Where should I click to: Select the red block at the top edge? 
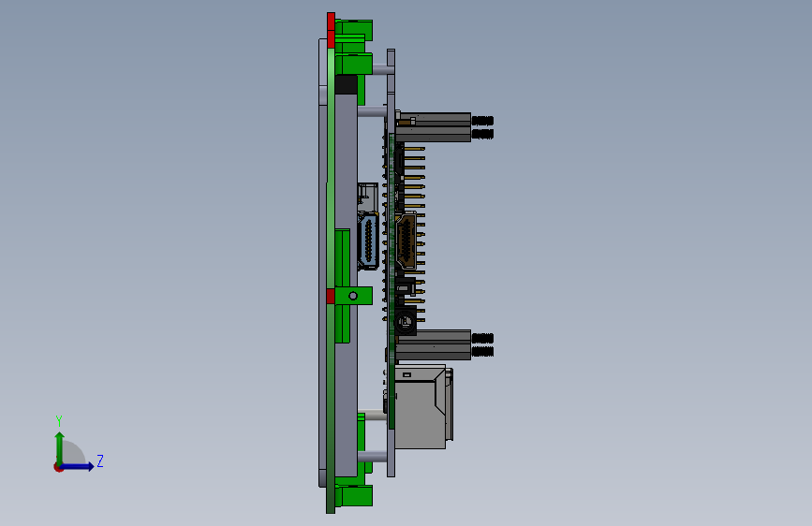(331, 30)
